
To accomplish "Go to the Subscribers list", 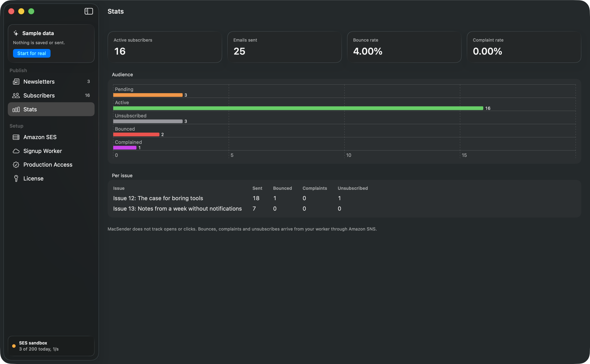I will 51,96.
